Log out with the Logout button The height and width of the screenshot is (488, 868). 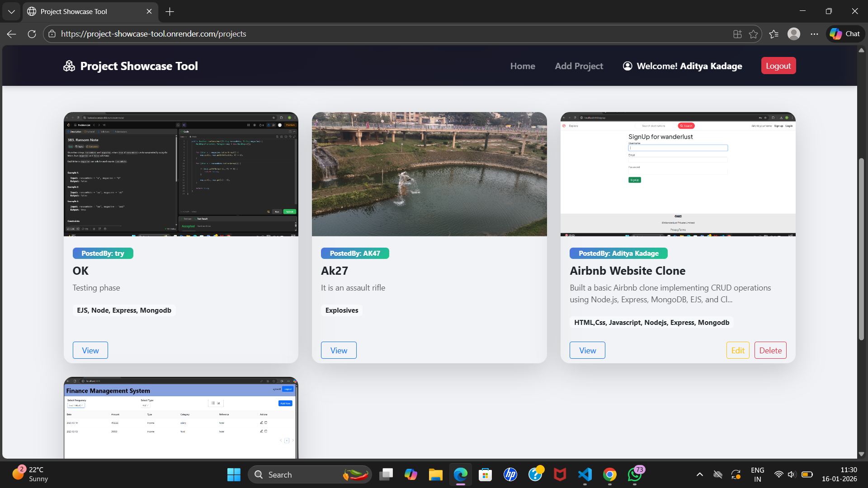(x=778, y=66)
